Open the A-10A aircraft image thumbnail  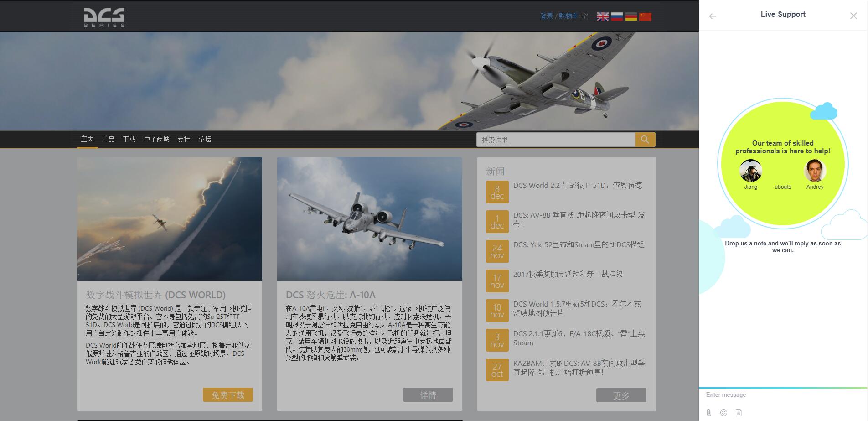pyautogui.click(x=370, y=218)
